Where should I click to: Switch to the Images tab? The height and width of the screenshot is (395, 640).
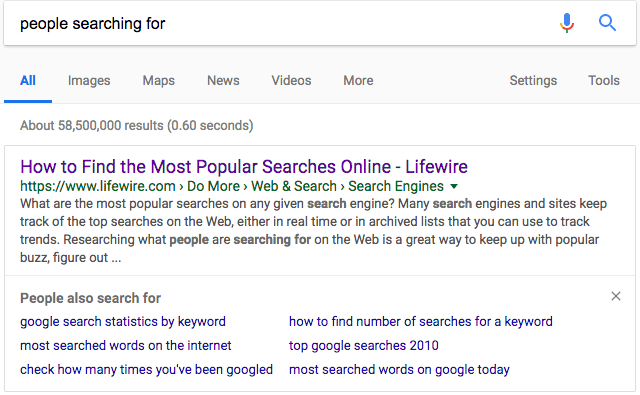click(x=89, y=80)
